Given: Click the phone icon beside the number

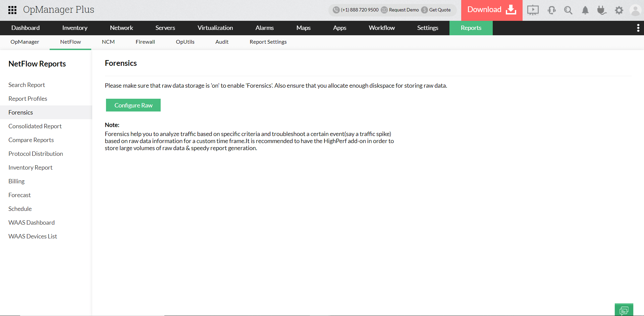Looking at the screenshot, I should click(x=336, y=10).
